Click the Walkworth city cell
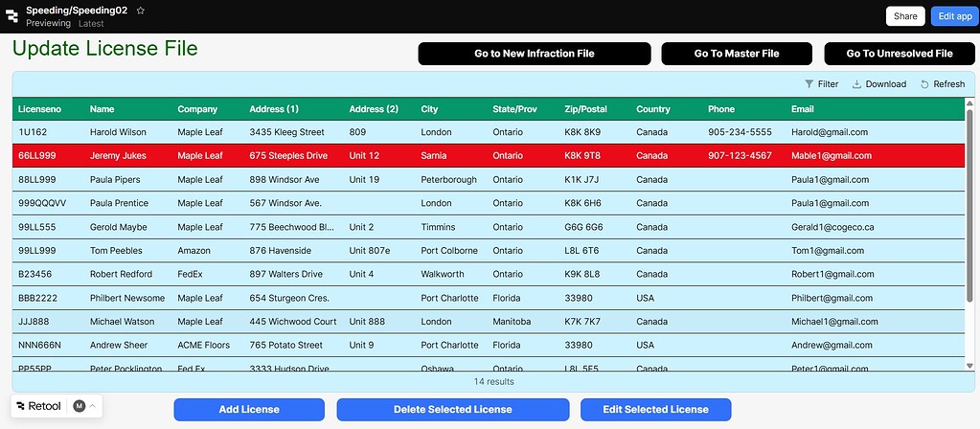The width and height of the screenshot is (980, 429). coord(443,274)
